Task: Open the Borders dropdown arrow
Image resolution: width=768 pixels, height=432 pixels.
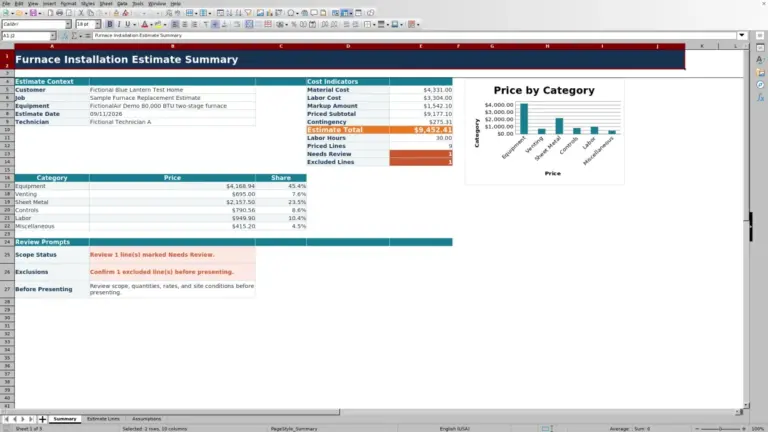Action: click(x=374, y=24)
